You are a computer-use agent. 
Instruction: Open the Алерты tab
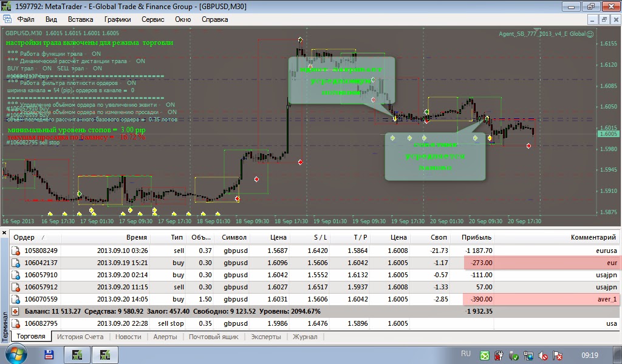coord(165,337)
